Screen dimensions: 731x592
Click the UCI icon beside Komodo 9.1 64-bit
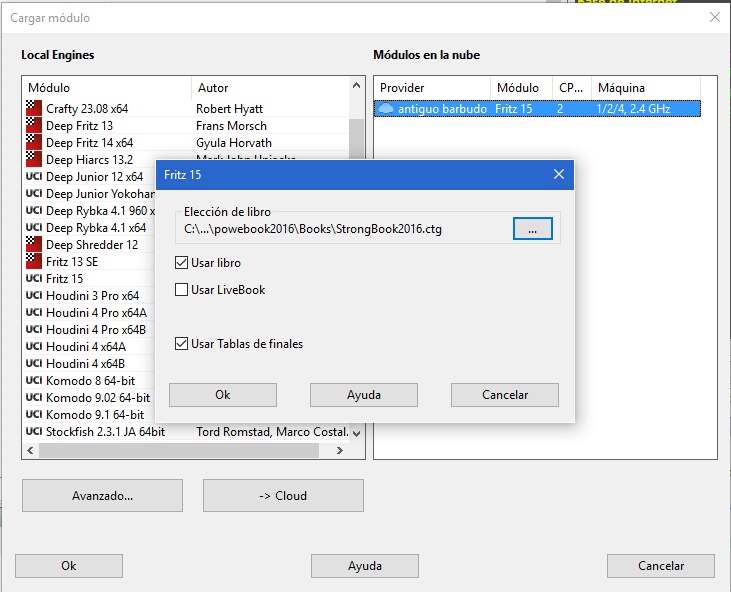pyautogui.click(x=34, y=414)
